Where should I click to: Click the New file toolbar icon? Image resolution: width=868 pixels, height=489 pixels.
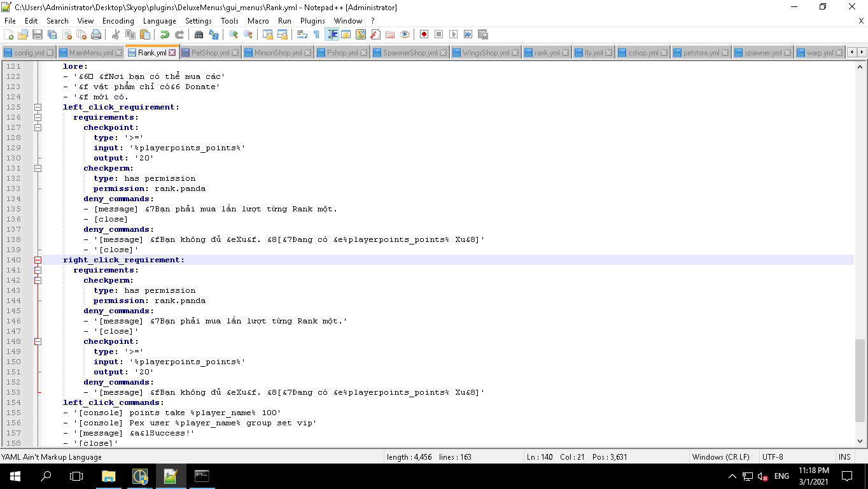(9, 34)
